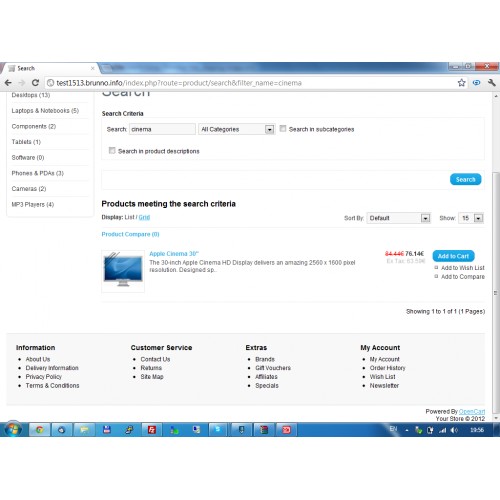This screenshot has height=500, width=500.
Task: Close the Search browser tab
Action: pos(93,68)
